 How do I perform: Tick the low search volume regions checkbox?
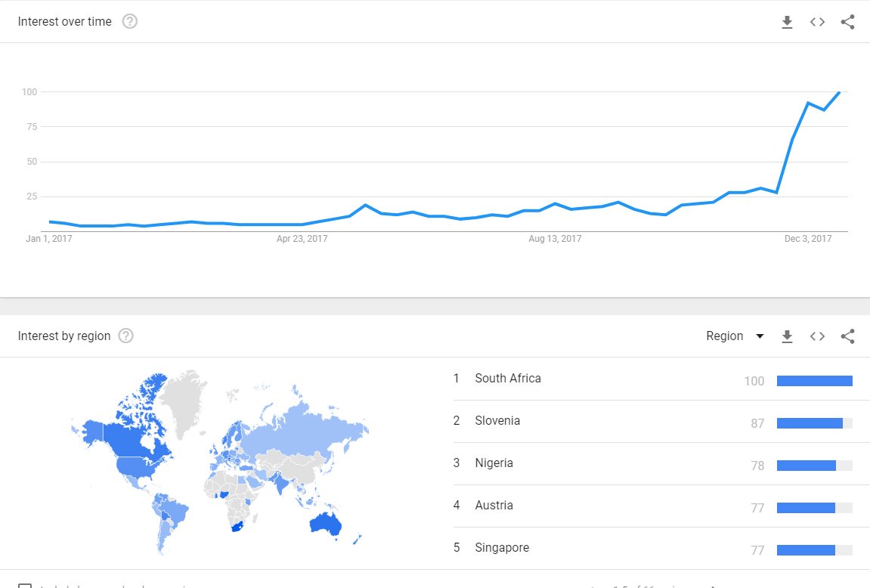[25, 586]
